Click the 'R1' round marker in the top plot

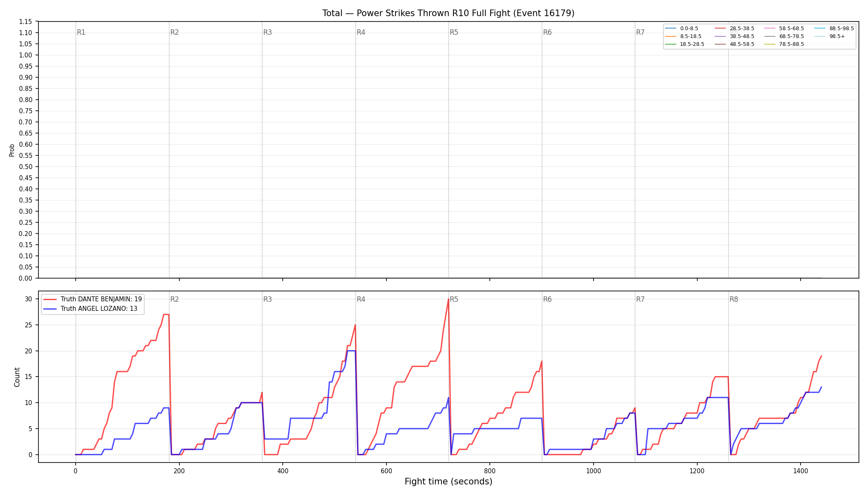pos(81,32)
